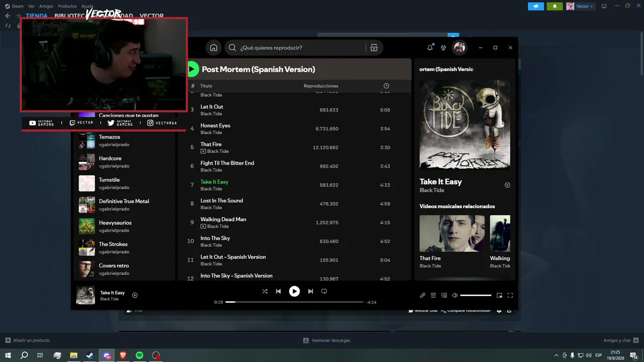Open Black Tide artist link under Honest Eyes
Image resolution: width=644 pixels, height=362 pixels.
click(211, 133)
